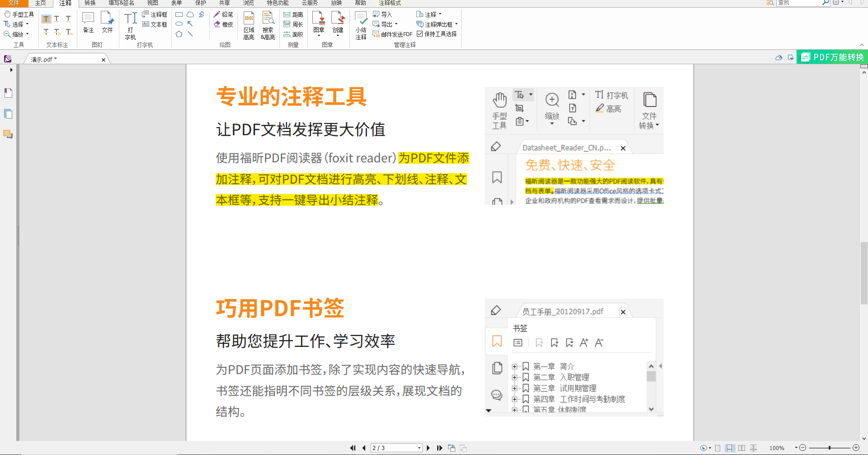Open the 选择 select tool dropdown
The height and width of the screenshot is (455, 868).
[x=27, y=24]
